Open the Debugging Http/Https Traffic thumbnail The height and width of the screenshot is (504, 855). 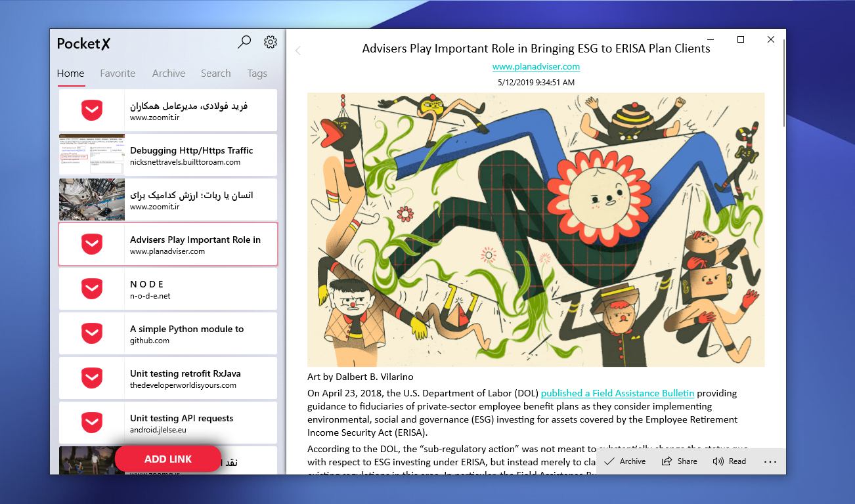coord(92,155)
